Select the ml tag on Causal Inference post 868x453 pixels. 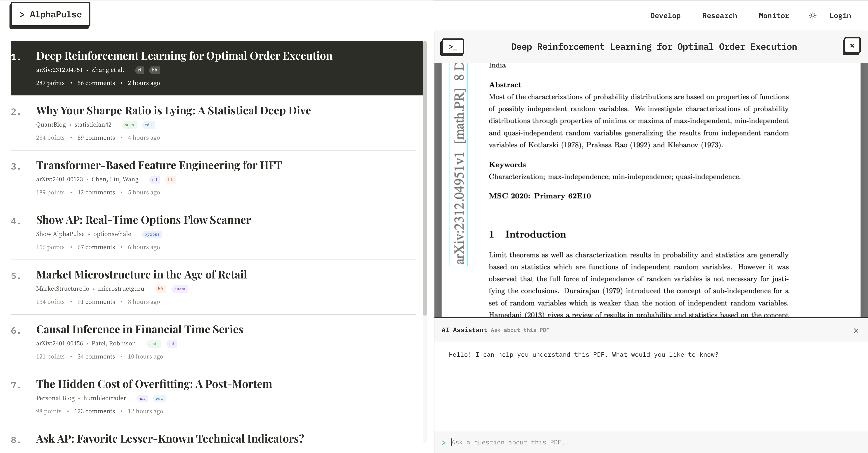coord(172,343)
